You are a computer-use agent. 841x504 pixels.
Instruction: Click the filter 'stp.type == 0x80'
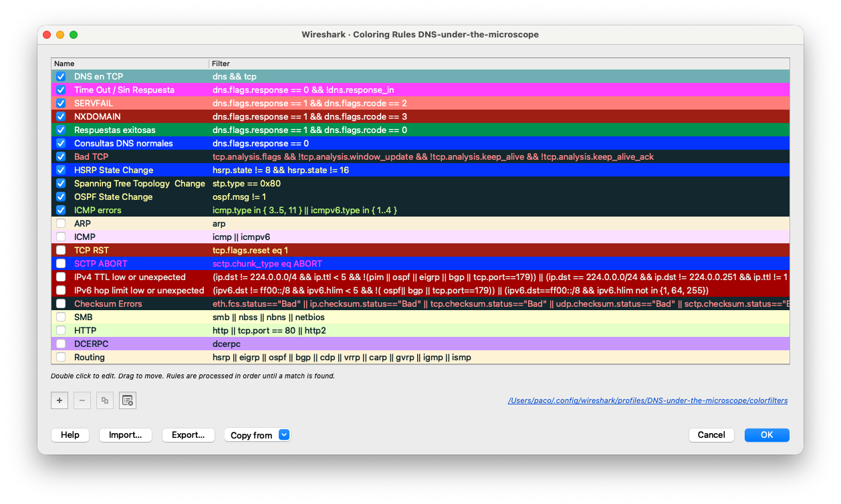coord(247,184)
